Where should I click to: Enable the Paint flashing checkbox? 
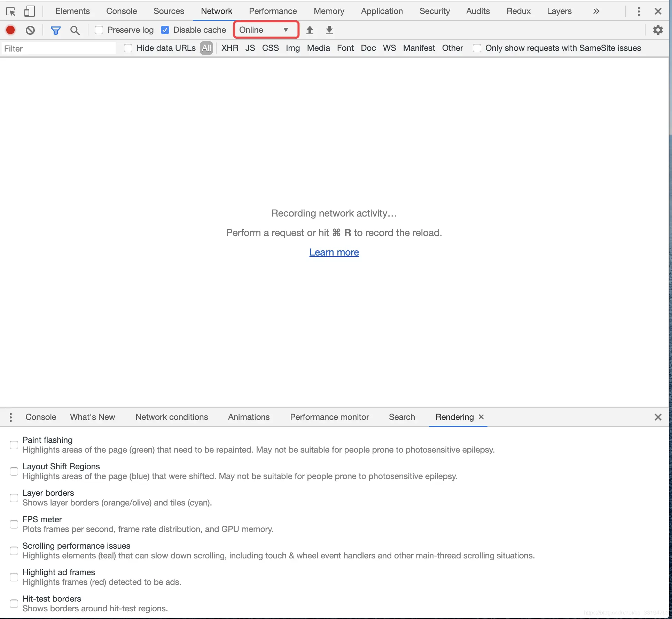14,445
